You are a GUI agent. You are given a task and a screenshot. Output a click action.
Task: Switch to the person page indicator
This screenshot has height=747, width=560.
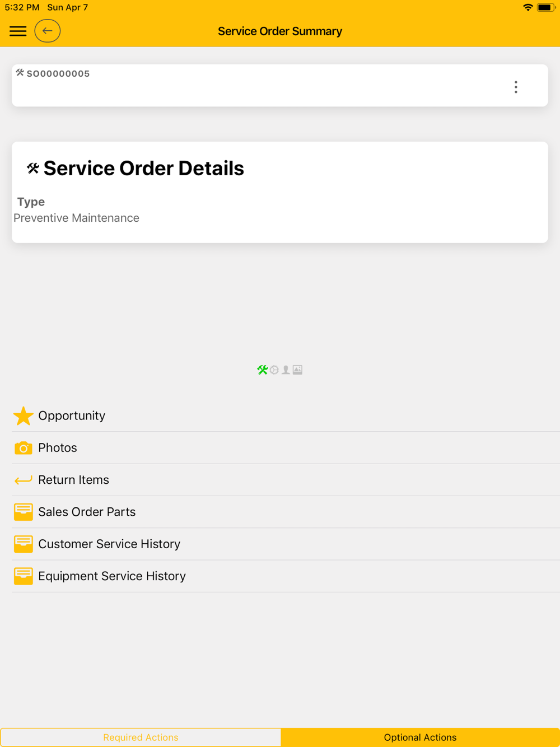click(286, 370)
